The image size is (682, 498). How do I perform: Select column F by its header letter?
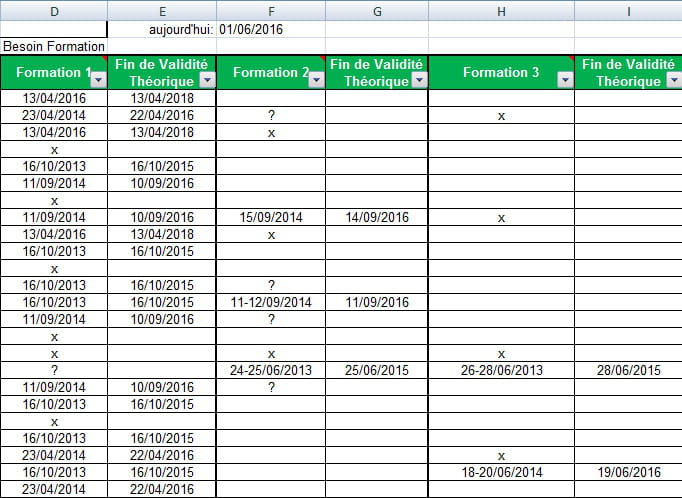[x=271, y=11]
